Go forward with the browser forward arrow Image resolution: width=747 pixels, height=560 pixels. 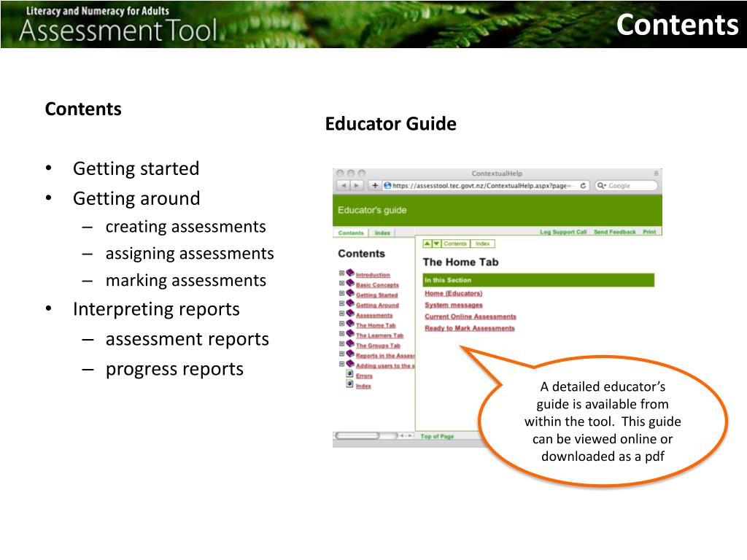[356, 185]
